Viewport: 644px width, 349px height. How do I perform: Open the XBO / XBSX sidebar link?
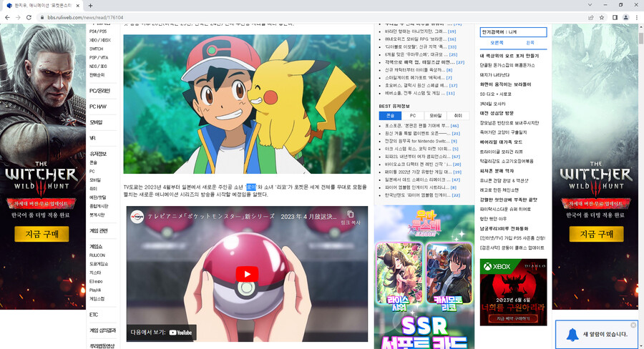point(100,40)
